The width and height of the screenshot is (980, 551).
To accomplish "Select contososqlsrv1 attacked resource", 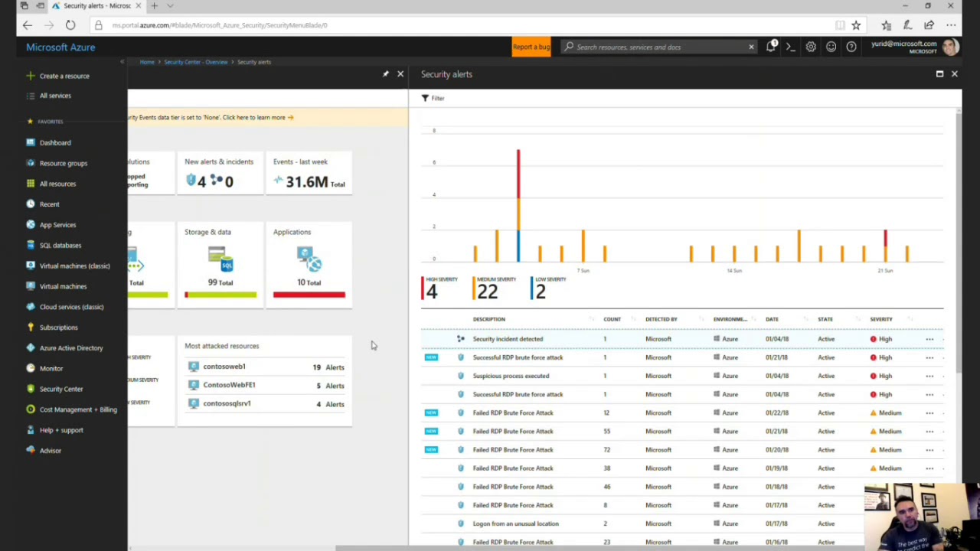I will (x=265, y=403).
